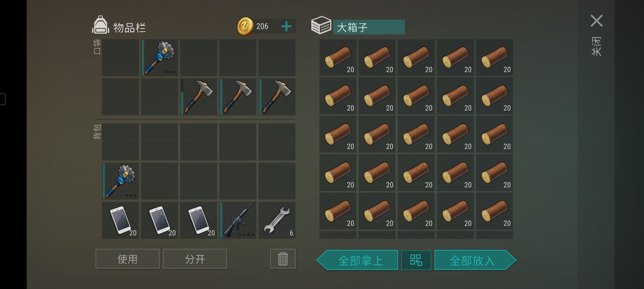The image size is (644, 289).
Task: Select the last hatchet in the pocket row
Action: point(277,97)
